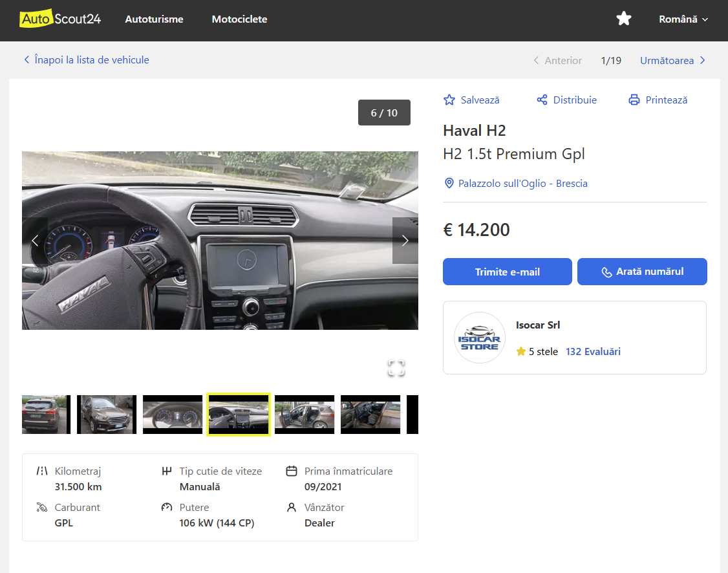This screenshot has height=573, width=728.
Task: Click the Vânzător person icon
Action: point(292,508)
